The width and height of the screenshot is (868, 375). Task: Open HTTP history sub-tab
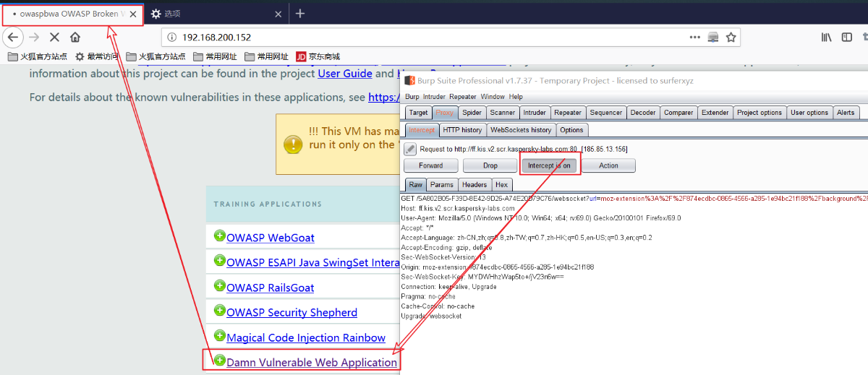coord(462,130)
